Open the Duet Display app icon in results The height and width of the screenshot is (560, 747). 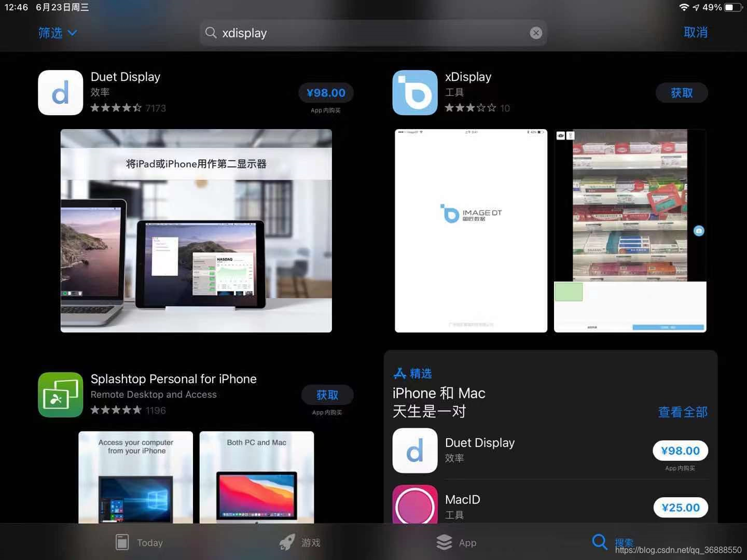coord(61,93)
